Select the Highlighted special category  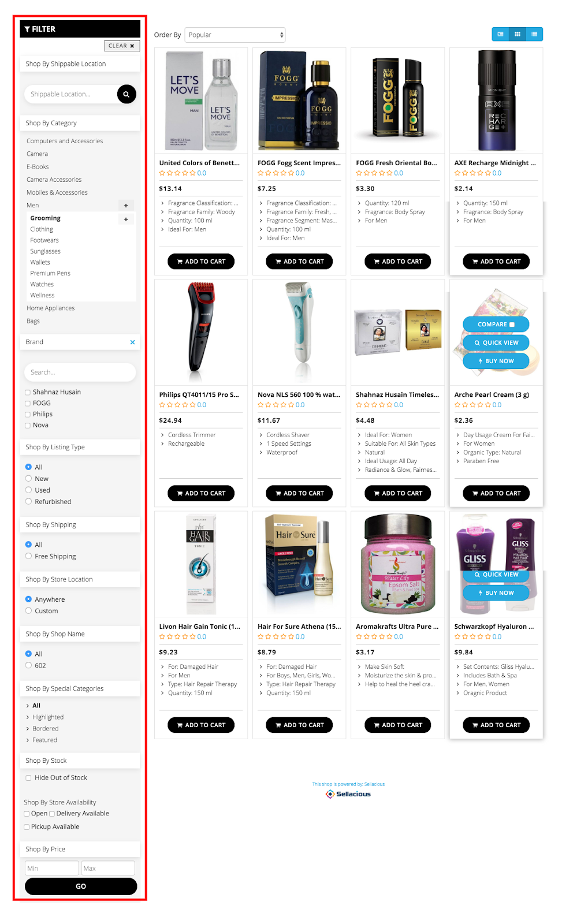pyautogui.click(x=48, y=717)
